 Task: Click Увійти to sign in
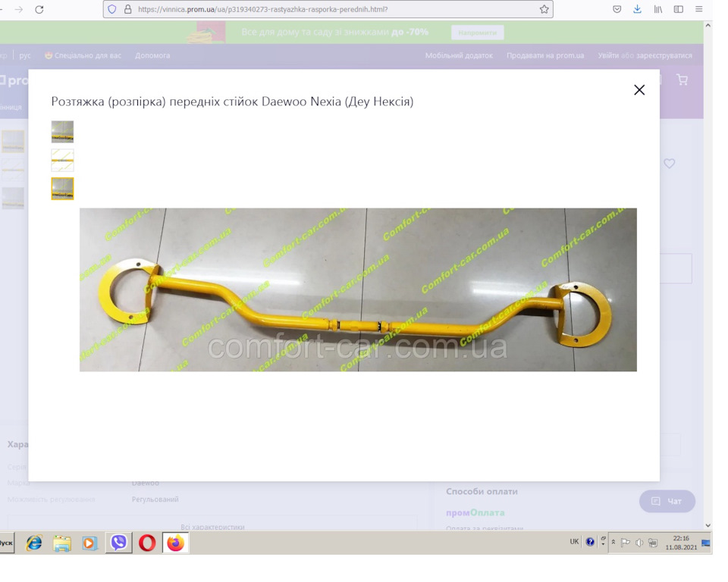608,55
